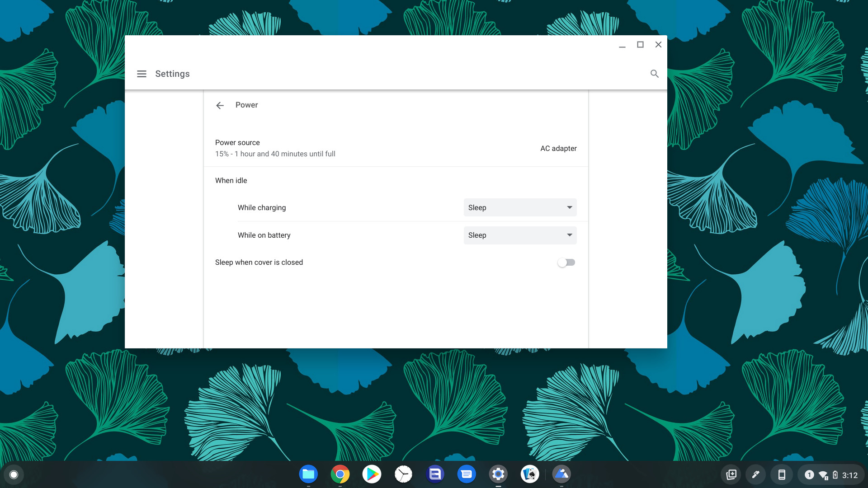Click the Settings gear in shelf
The height and width of the screenshot is (488, 868).
coord(498,474)
